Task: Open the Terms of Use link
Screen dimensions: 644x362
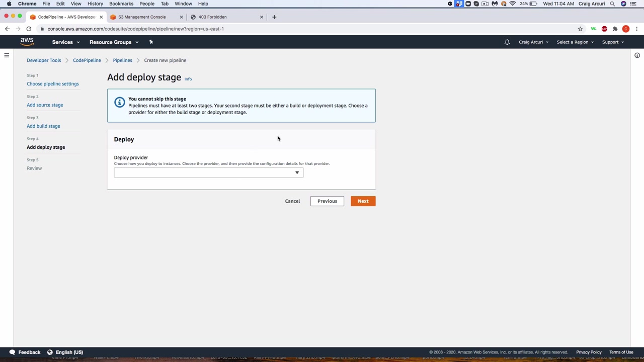Action: 621,352
